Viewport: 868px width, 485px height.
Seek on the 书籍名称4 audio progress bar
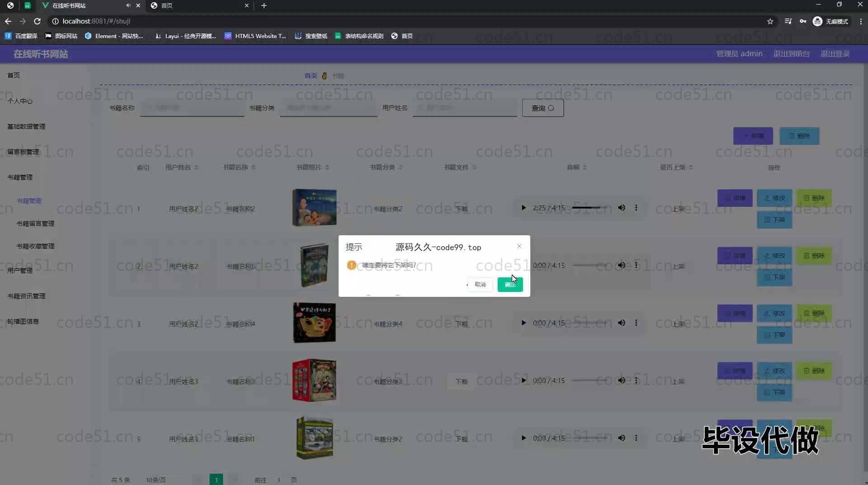(x=589, y=323)
